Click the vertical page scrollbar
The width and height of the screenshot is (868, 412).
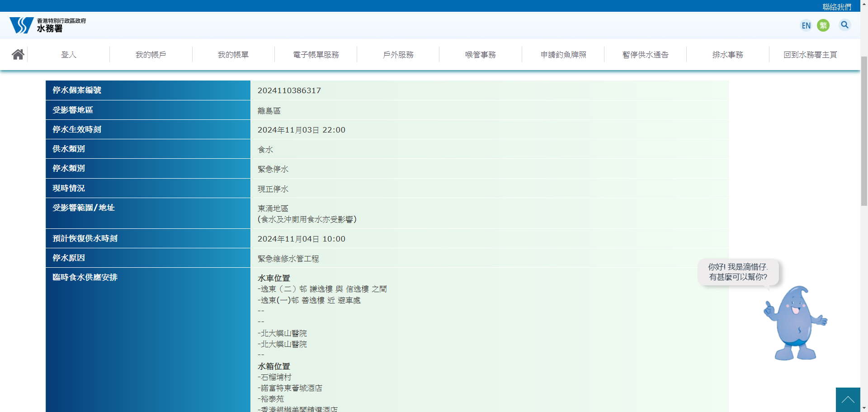click(864, 131)
